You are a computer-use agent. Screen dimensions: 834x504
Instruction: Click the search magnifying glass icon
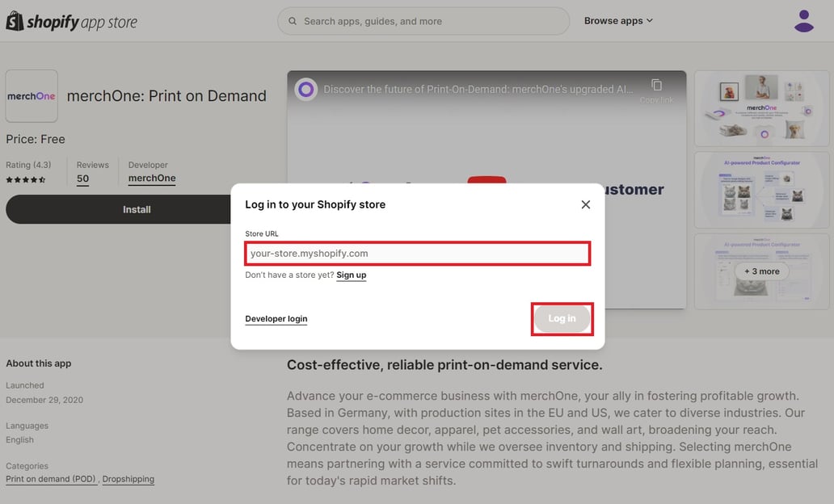[x=292, y=20]
